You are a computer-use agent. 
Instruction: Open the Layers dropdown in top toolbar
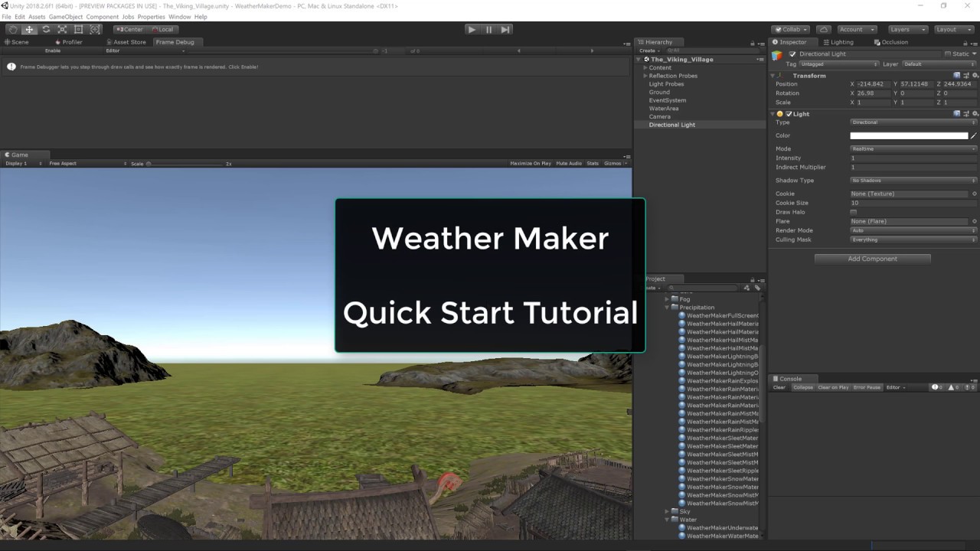pos(908,29)
